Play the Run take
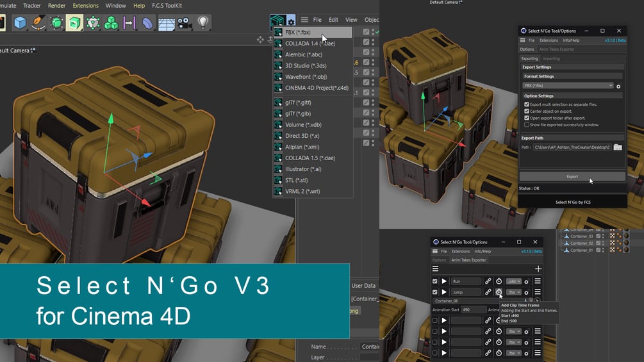644x362 pixels. pyautogui.click(x=444, y=281)
